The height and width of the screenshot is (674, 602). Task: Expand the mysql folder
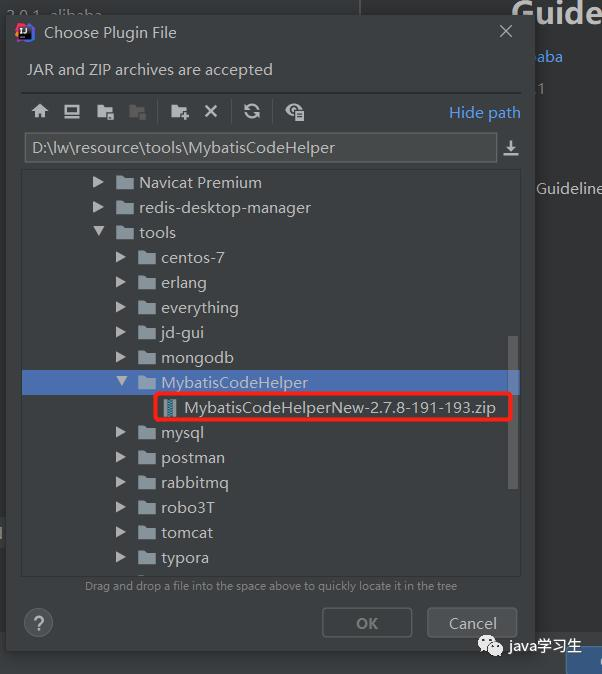point(121,432)
